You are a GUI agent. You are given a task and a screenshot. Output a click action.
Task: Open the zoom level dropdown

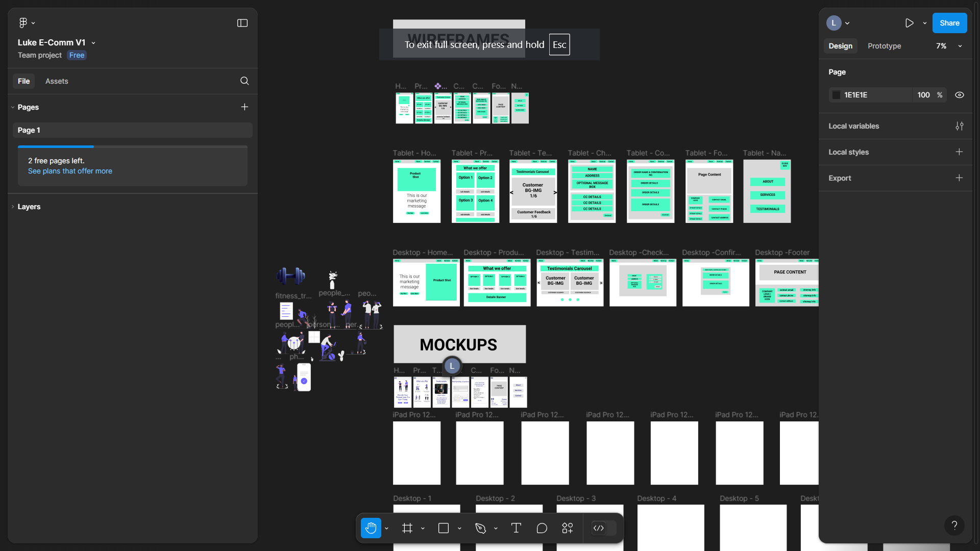pos(949,46)
